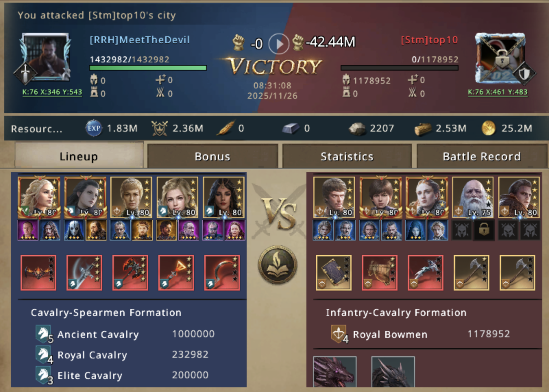Click the gold coin resource icon
Screen dimensions: 549x392
pos(488,128)
